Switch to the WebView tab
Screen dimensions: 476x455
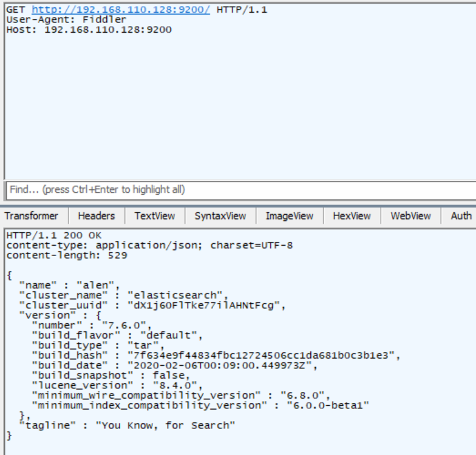[x=410, y=216]
